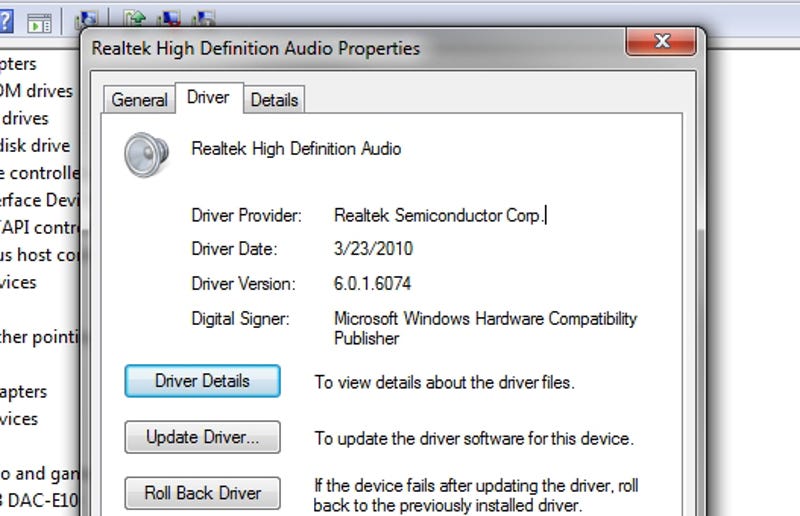This screenshot has height=516, width=800.
Task: Click the 'Realtek High Definition Audio' device name text
Action: (296, 149)
